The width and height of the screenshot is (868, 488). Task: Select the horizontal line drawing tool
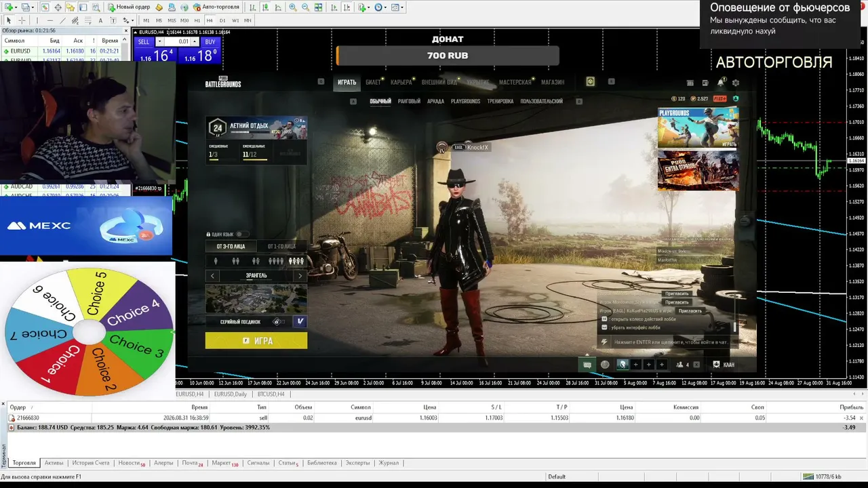click(50, 20)
